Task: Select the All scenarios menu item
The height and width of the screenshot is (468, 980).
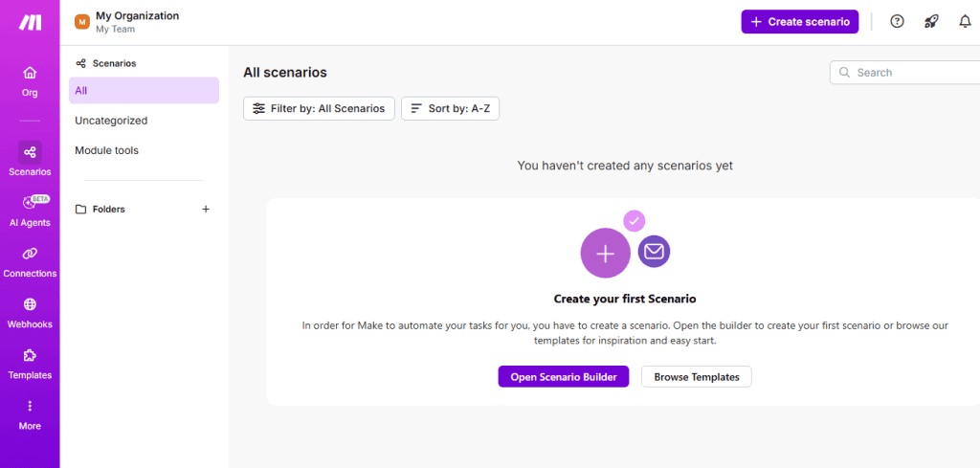Action: (x=144, y=91)
